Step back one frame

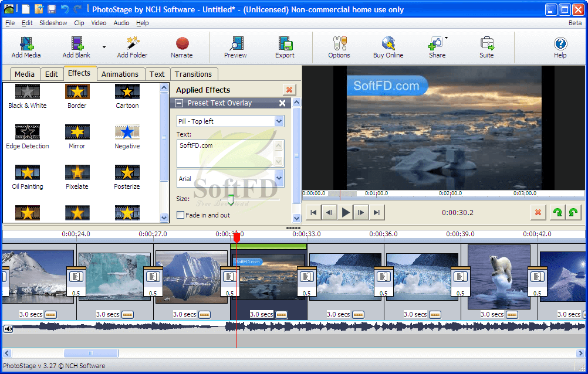point(329,212)
